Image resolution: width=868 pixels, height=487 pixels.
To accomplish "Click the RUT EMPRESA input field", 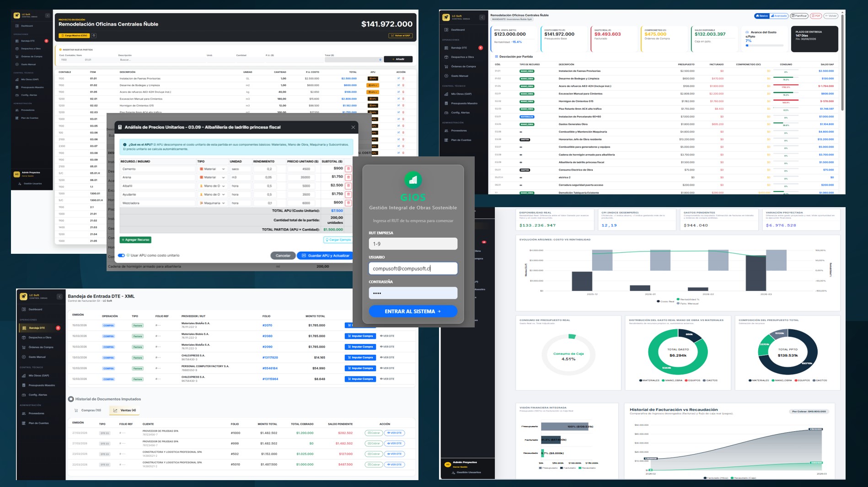I will [413, 244].
